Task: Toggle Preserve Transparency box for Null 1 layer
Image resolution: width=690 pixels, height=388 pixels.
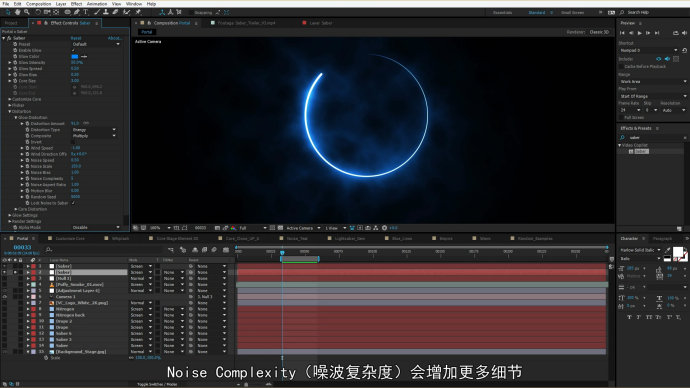Action: coord(158,278)
